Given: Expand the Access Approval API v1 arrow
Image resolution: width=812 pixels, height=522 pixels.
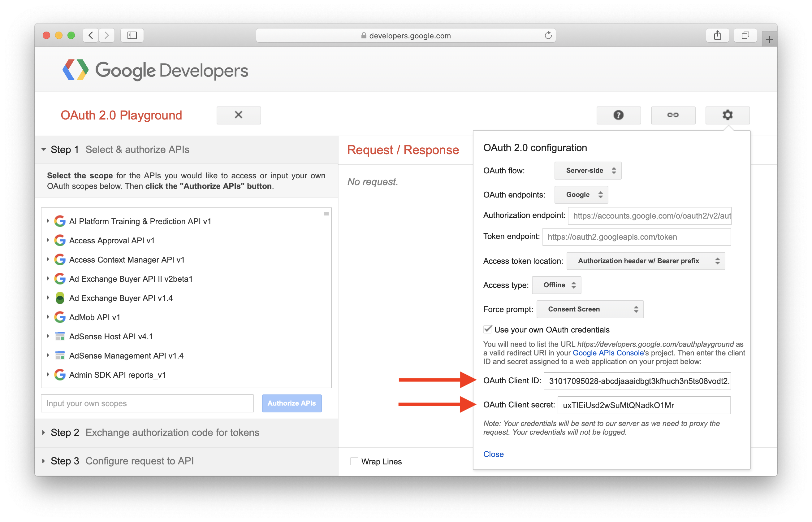Looking at the screenshot, I should (x=48, y=240).
